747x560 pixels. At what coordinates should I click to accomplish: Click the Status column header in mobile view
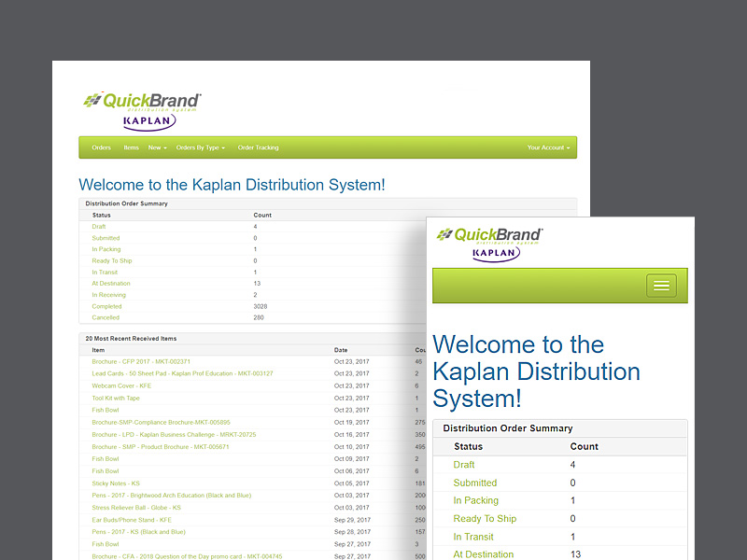tap(469, 447)
